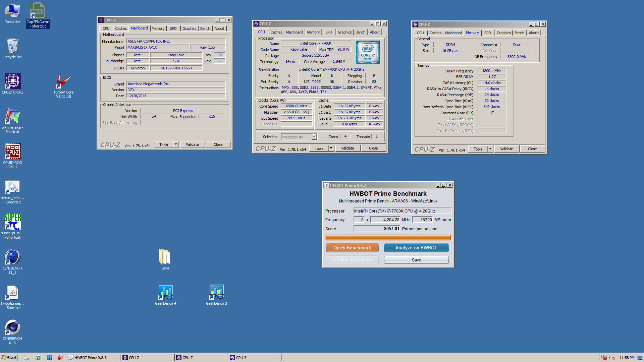Click the motherboard Model field MAXIMUS IX APEX

coord(158,47)
